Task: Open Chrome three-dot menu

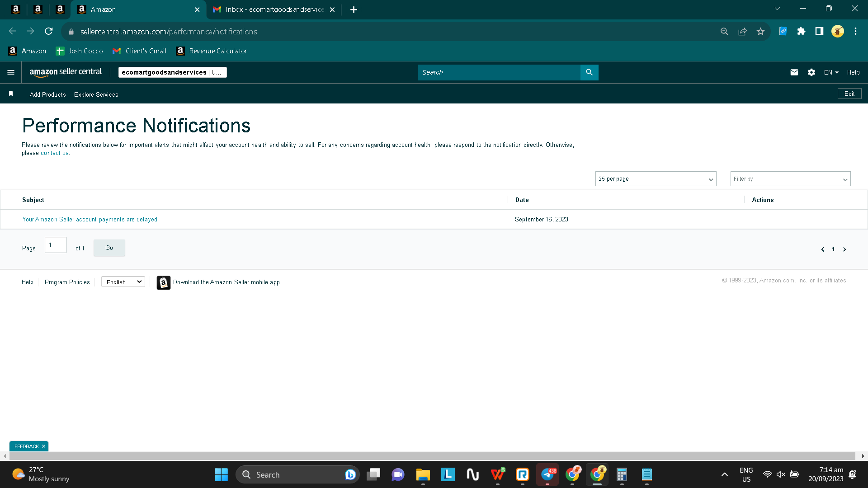Action: (855, 31)
